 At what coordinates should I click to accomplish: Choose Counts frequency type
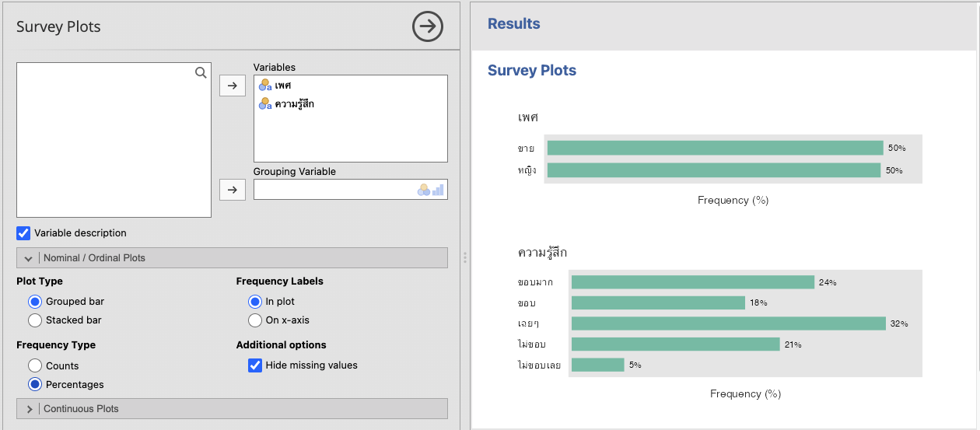pyautogui.click(x=35, y=365)
